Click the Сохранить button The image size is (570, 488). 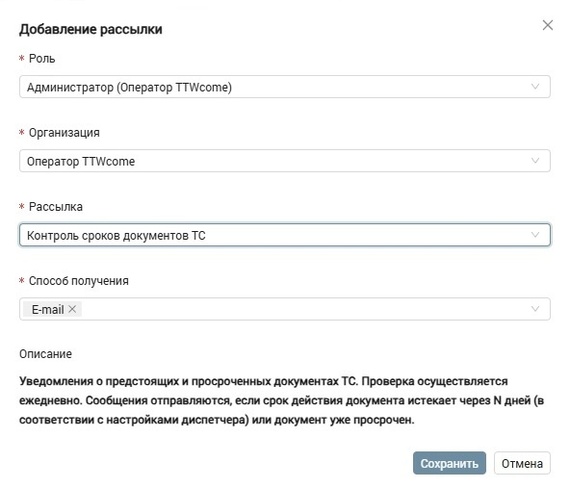point(449,463)
